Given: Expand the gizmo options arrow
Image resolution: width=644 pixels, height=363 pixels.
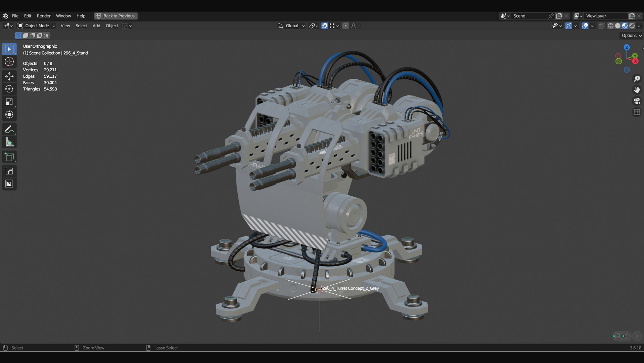Looking at the screenshot, I should coord(576,26).
